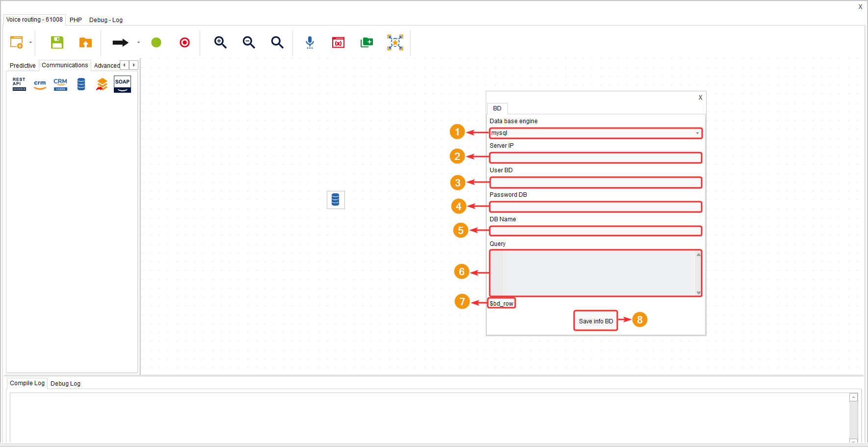Click Query scrollbar up arrow
868x447 pixels.
click(x=698, y=255)
